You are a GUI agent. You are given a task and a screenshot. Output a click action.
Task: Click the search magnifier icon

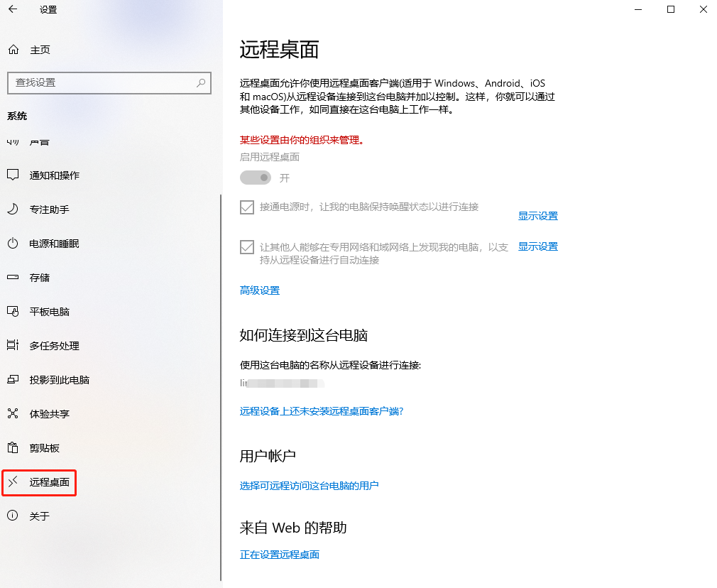pyautogui.click(x=201, y=83)
